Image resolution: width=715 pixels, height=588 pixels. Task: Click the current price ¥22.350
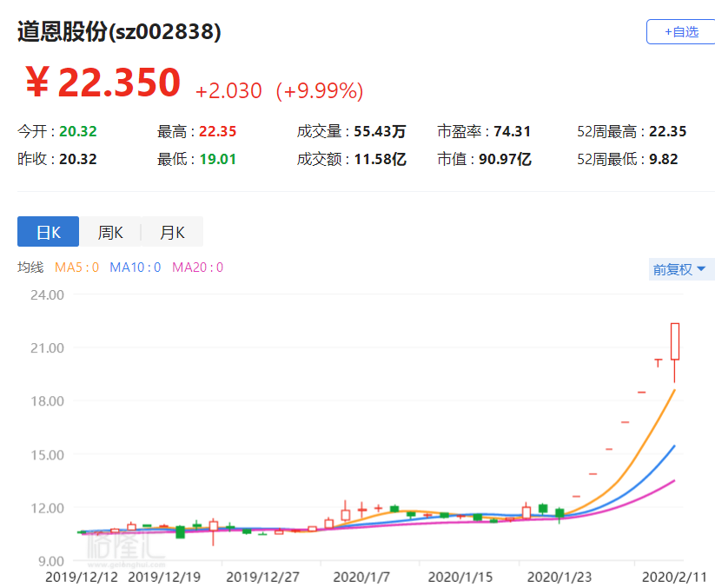(x=103, y=83)
